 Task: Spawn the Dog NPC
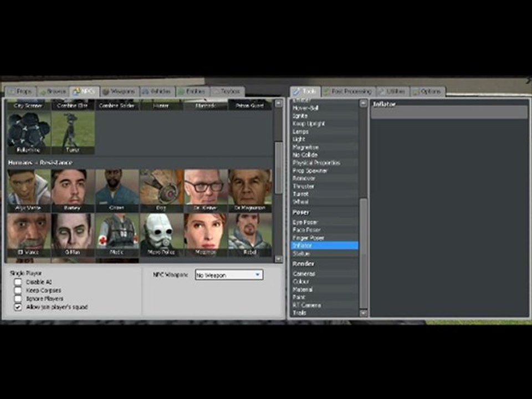(161, 191)
